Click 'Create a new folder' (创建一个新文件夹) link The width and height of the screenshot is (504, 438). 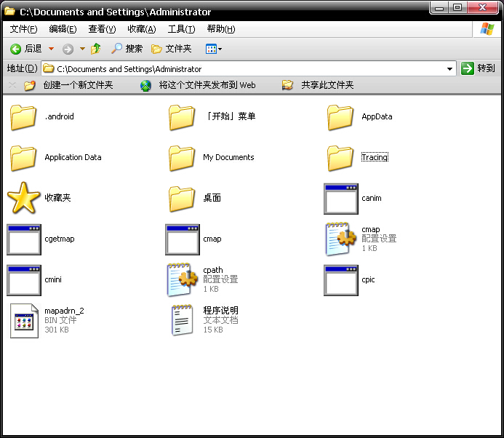pos(78,85)
